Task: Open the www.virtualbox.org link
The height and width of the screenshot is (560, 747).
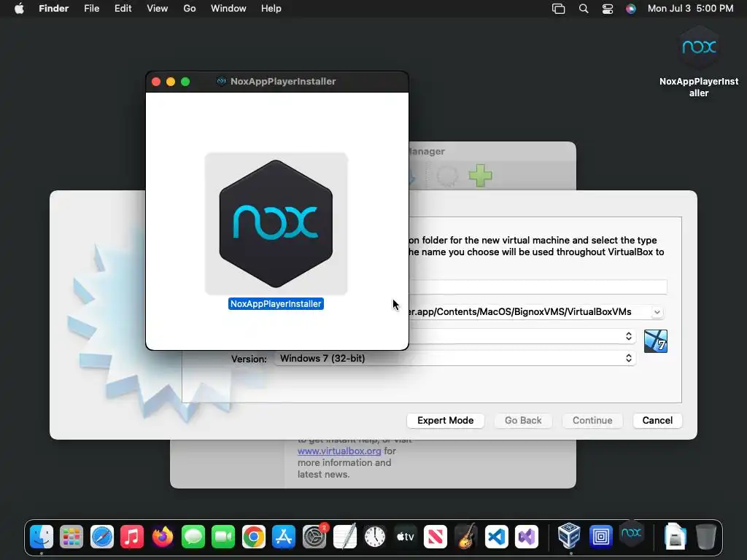Action: 339,451
